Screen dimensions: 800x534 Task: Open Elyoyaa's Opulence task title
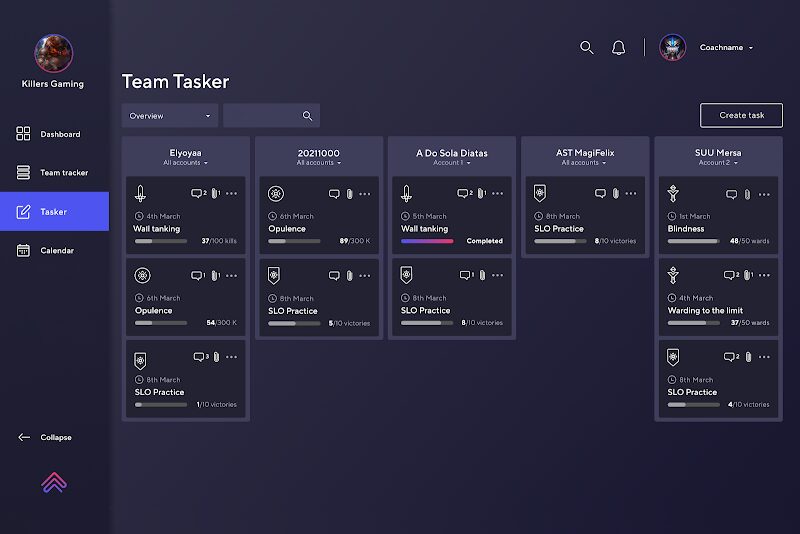tap(154, 310)
